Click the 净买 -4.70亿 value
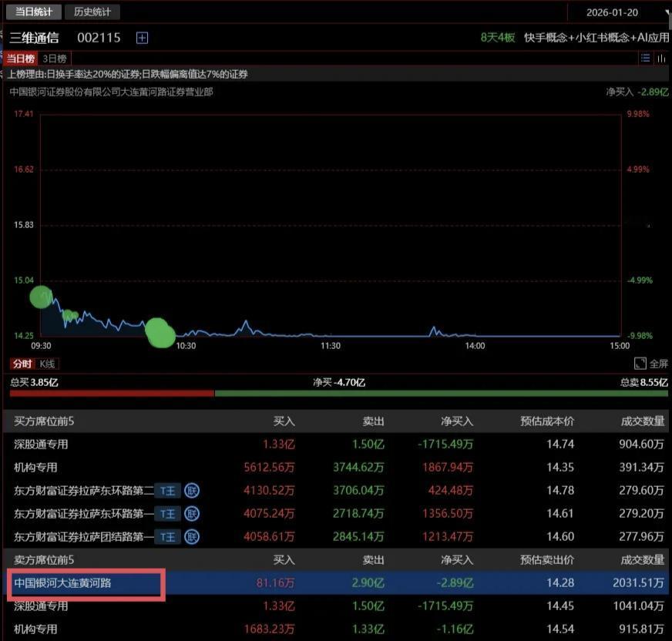This screenshot has width=672, height=641. 339,382
